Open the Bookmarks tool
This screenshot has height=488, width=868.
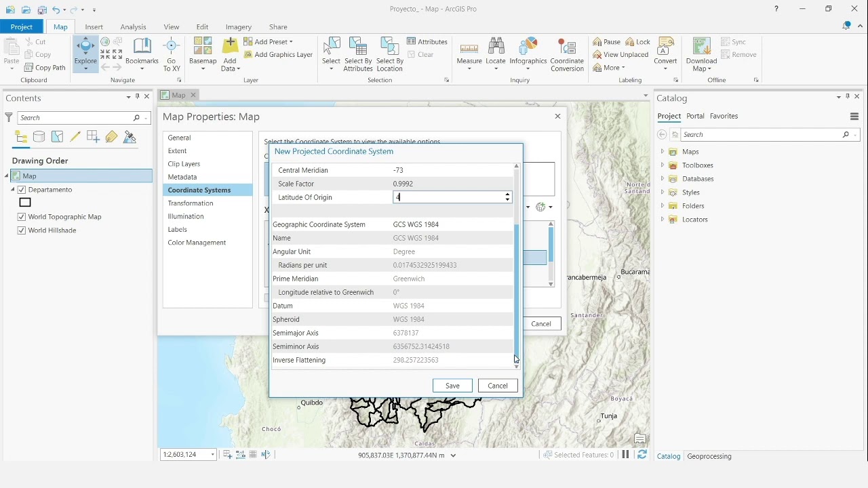(x=142, y=53)
